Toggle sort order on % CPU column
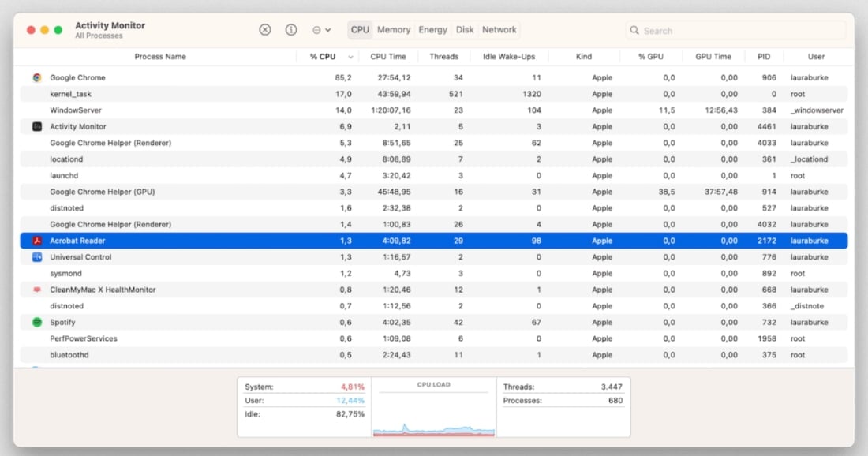The image size is (868, 456). pos(323,57)
